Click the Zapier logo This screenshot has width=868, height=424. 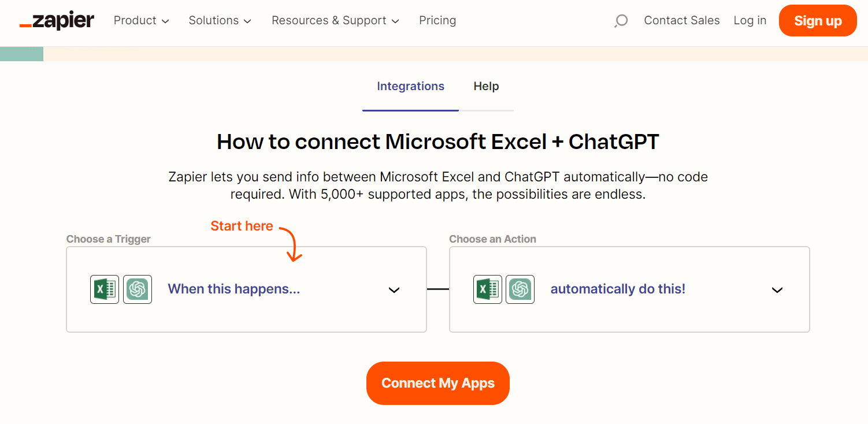pos(56,20)
